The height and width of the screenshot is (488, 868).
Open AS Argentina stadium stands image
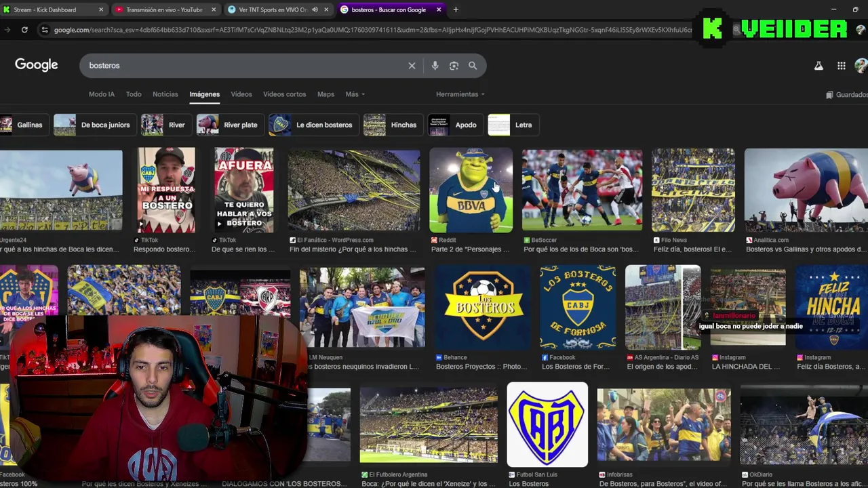pyautogui.click(x=663, y=307)
